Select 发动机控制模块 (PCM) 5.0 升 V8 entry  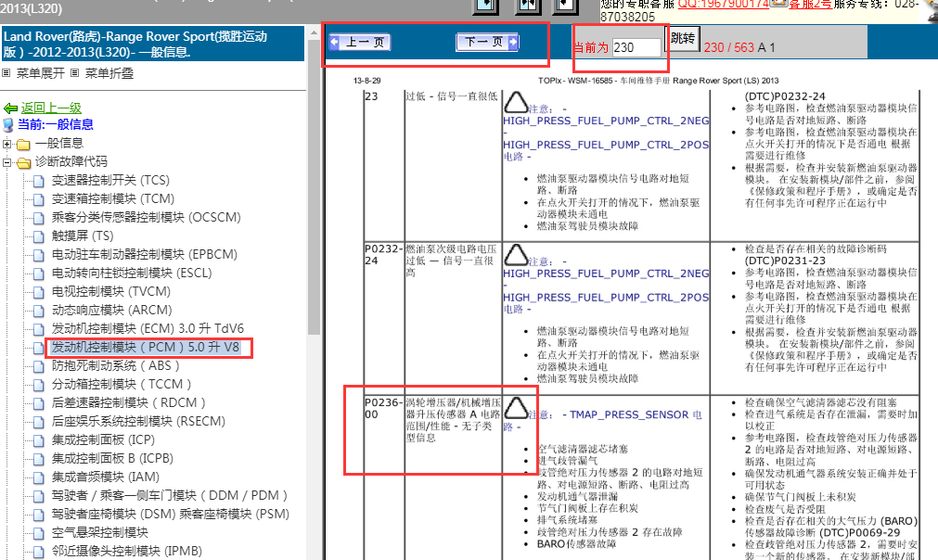click(x=146, y=348)
